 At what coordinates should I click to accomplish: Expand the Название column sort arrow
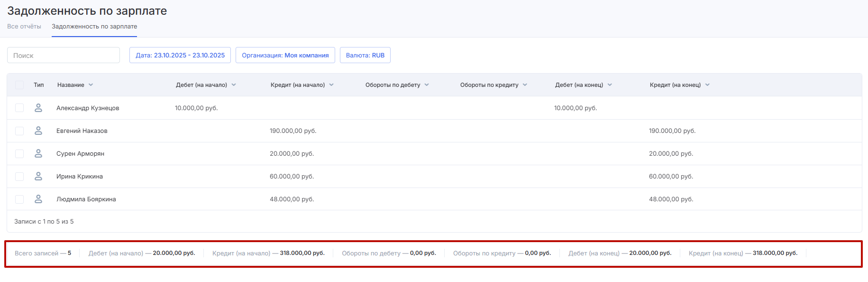click(x=91, y=85)
